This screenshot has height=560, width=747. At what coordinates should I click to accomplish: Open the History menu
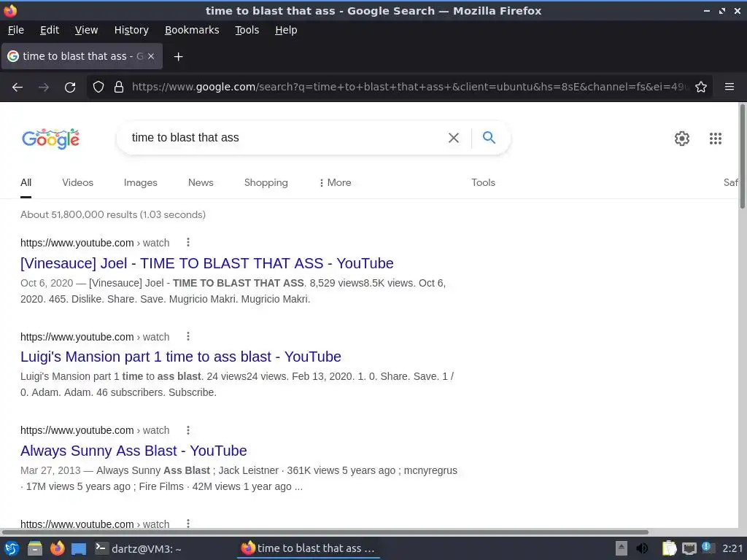point(131,30)
